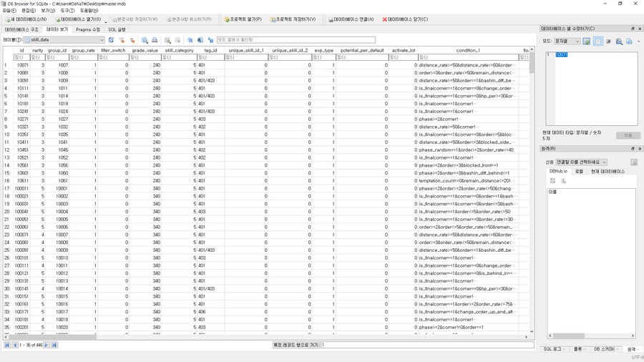Switch to the 데이터베이스 구조 tab
644x362 pixels.
point(21,29)
